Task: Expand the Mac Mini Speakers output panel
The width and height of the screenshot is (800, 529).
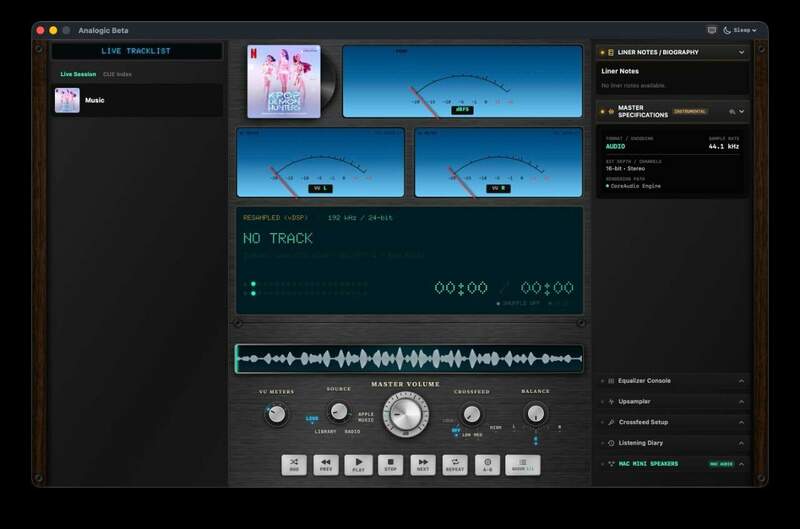Action: pos(741,464)
